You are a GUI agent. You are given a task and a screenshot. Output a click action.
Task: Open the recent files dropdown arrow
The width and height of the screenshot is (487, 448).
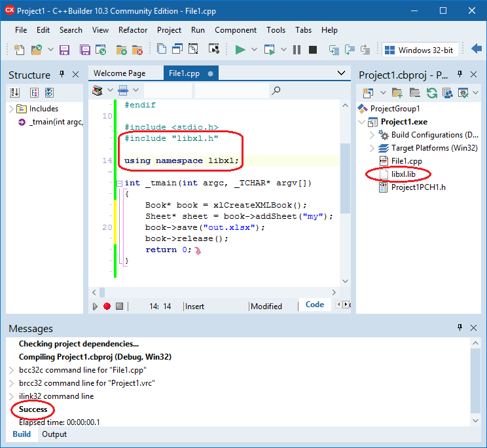coord(50,50)
